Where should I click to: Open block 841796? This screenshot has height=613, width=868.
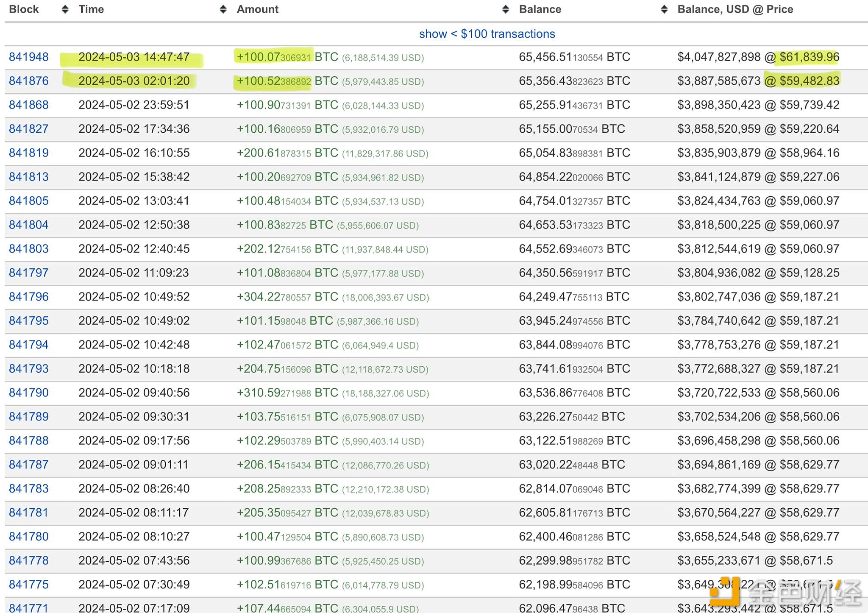[29, 297]
